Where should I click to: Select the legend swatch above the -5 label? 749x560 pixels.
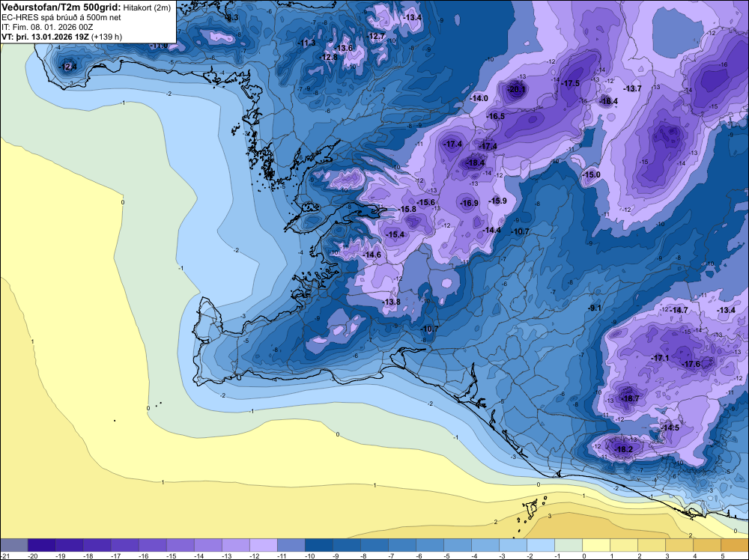coord(457,545)
